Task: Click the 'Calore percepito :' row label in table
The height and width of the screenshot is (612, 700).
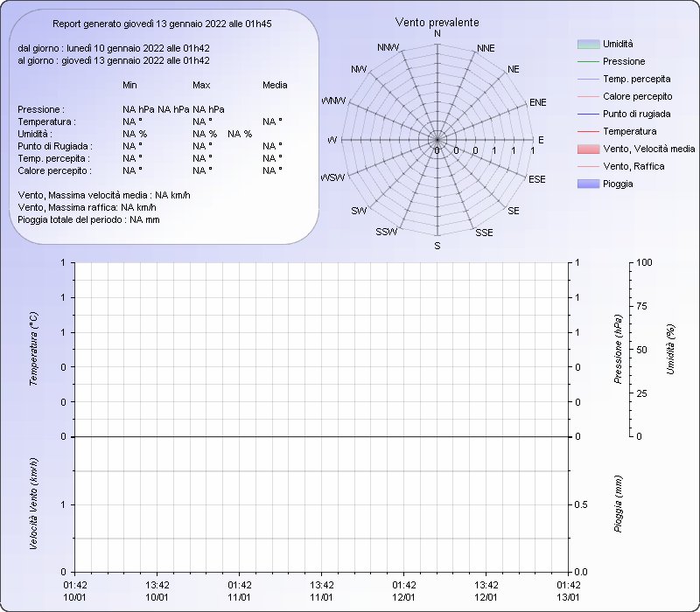Action: pos(55,170)
